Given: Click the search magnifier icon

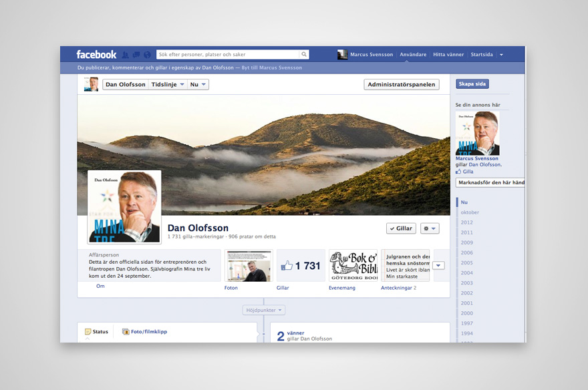Looking at the screenshot, I should pos(304,54).
